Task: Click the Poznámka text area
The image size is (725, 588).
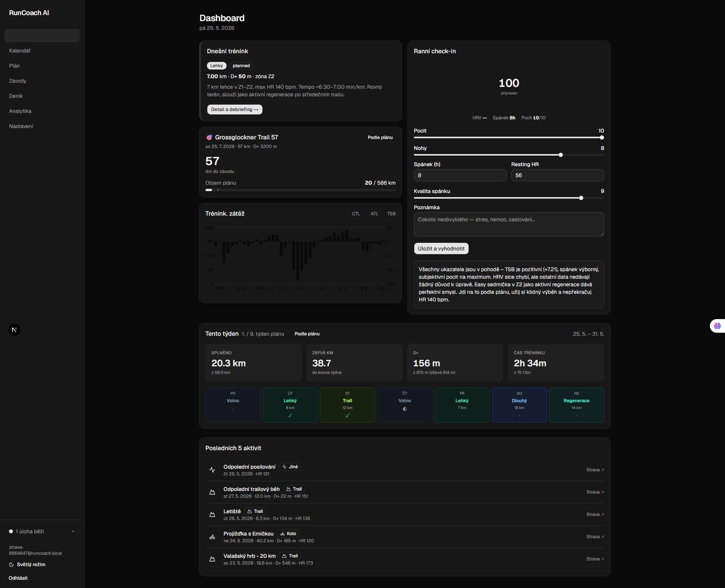Action: (509, 224)
